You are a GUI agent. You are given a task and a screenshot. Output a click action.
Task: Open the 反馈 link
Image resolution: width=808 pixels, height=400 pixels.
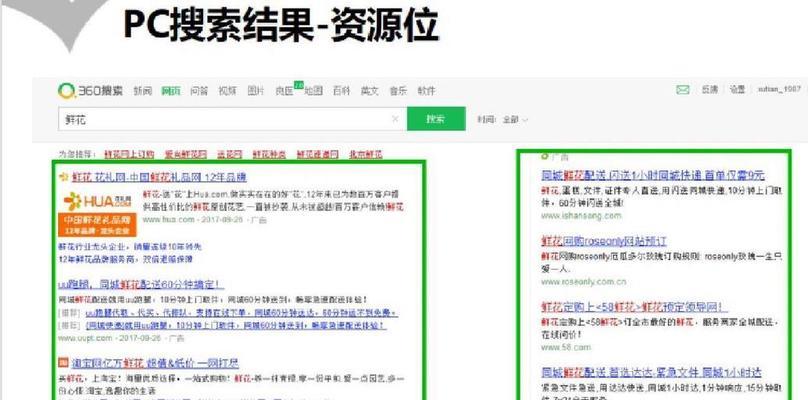(709, 90)
